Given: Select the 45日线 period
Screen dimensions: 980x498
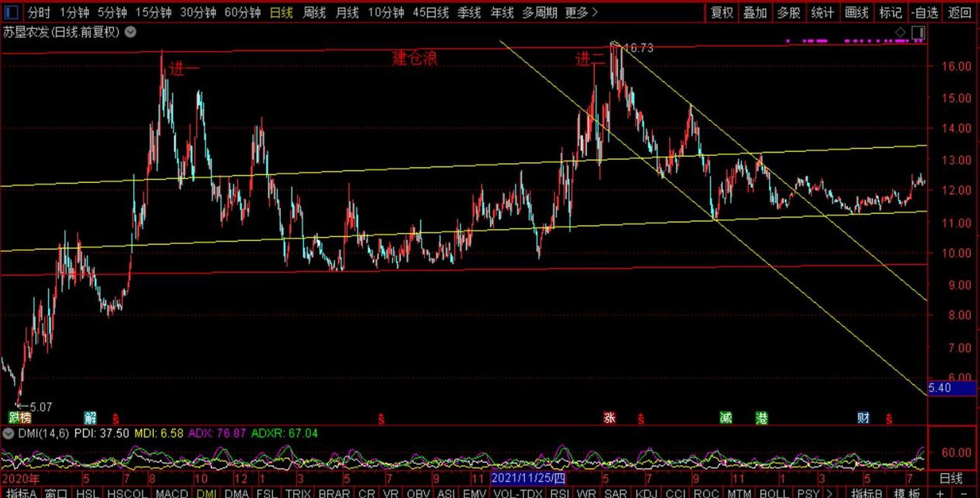Looking at the screenshot, I should (431, 12).
